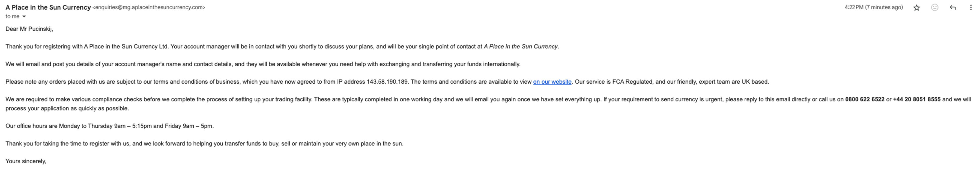Click the italic 'A Place in the Sun Currency' text
Viewport: 980px width, 177px height.
(x=521, y=47)
